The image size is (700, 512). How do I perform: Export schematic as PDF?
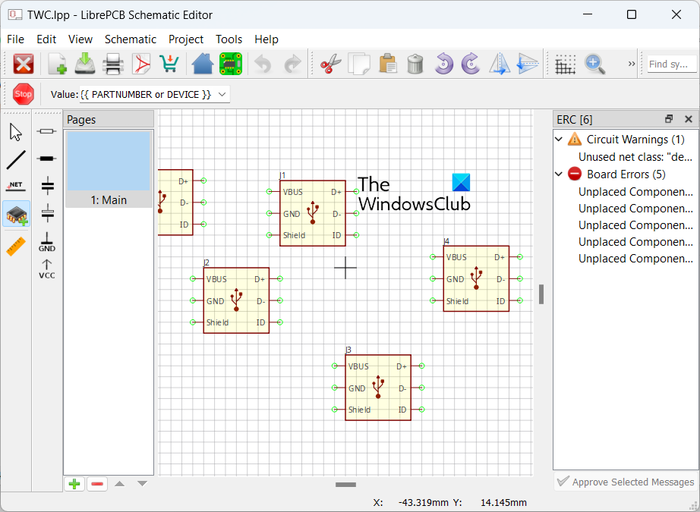click(143, 64)
